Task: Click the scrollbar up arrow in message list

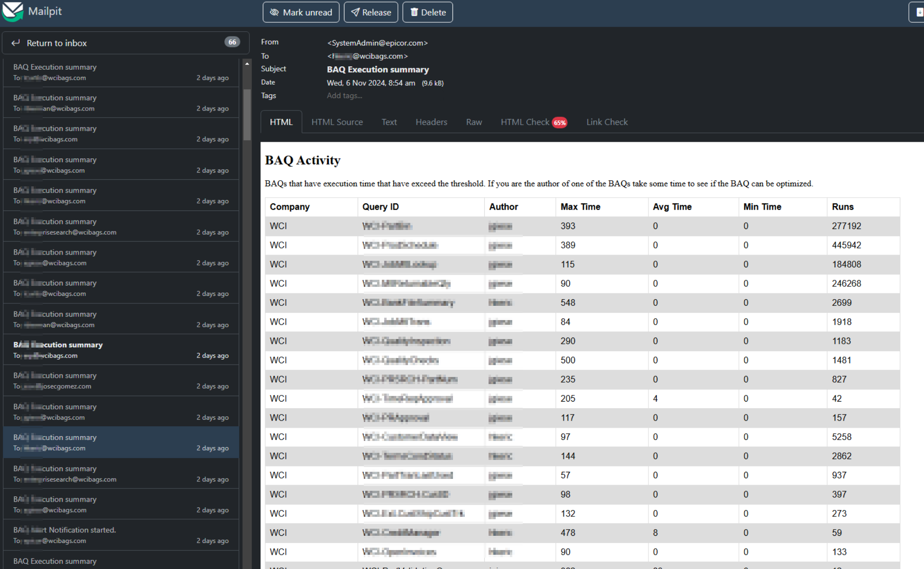Action: coord(247,64)
